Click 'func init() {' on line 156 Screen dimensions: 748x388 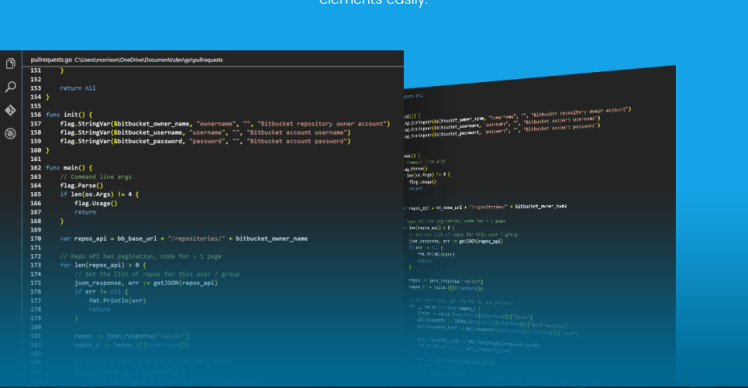[69, 115]
